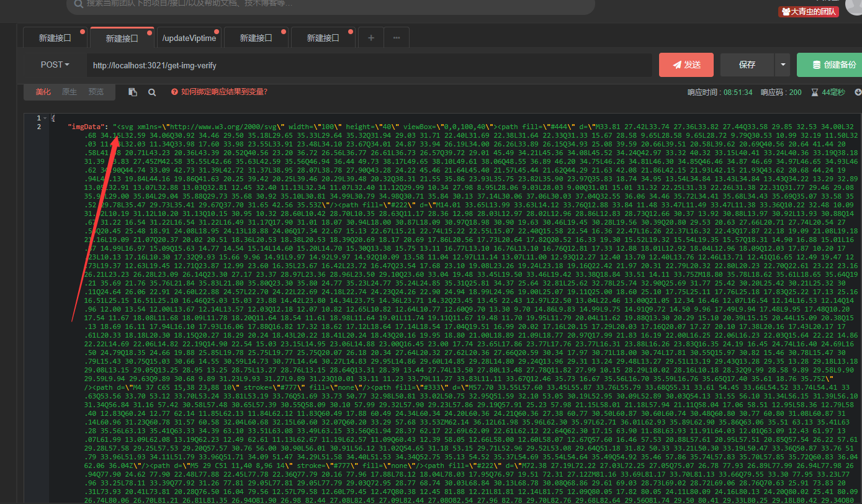Switch to 预览 preview response view
Screen dimensions: 862x504
(96, 91)
